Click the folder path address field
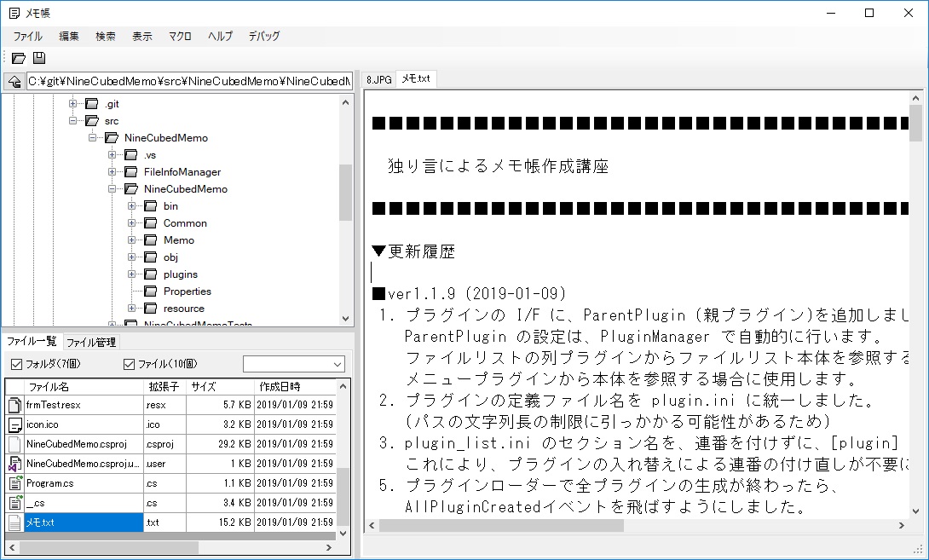Viewport: 929px width, 560px height. point(188,82)
